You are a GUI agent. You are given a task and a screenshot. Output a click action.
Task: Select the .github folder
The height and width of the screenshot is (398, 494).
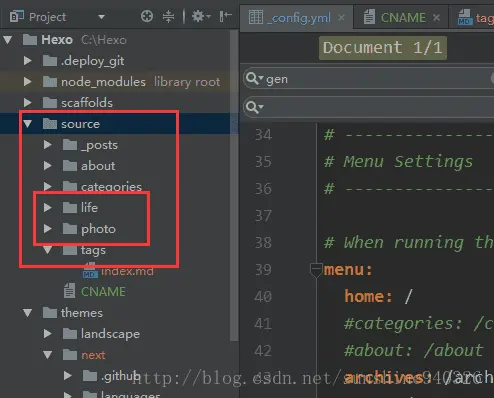pyautogui.click(x=121, y=376)
